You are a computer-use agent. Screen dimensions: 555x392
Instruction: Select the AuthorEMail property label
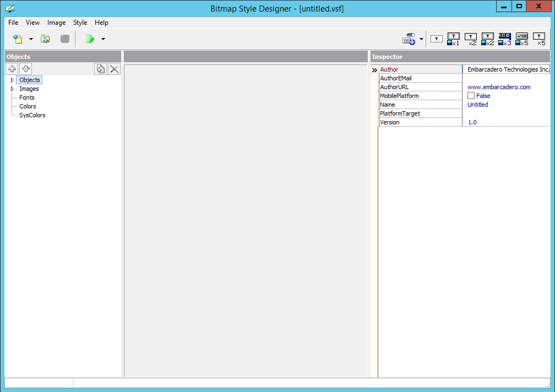coord(395,78)
